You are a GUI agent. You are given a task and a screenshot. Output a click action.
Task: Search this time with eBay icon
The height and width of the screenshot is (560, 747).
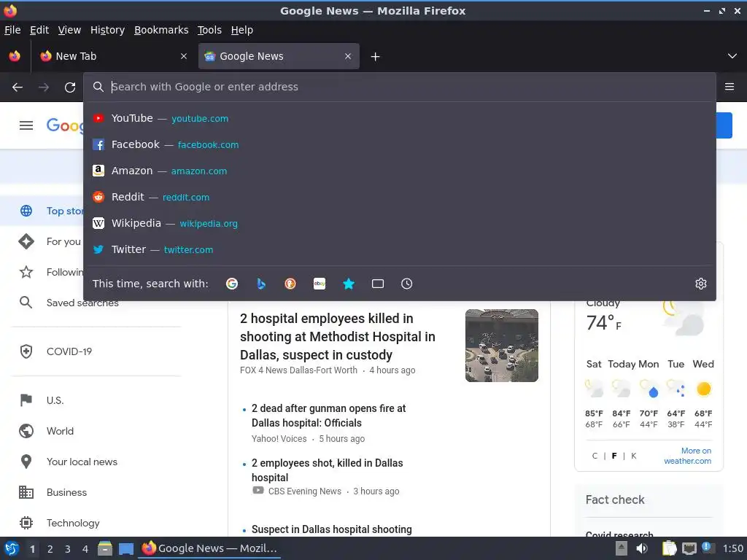point(320,284)
